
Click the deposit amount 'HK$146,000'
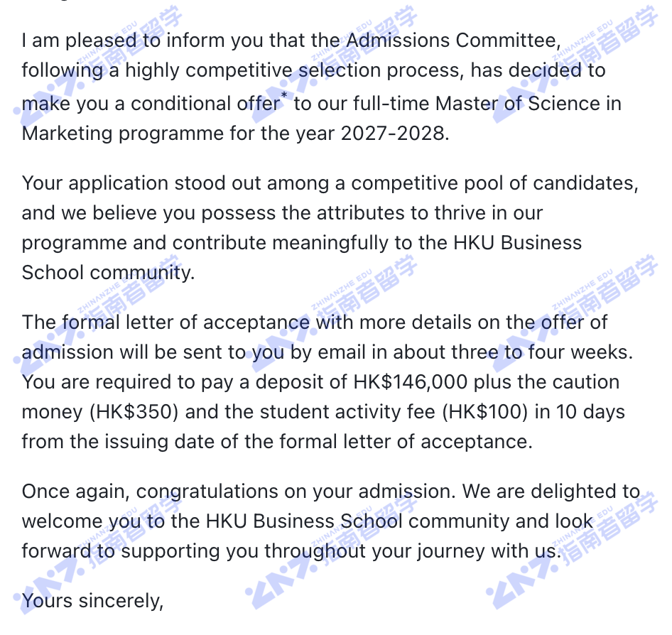coord(410,382)
